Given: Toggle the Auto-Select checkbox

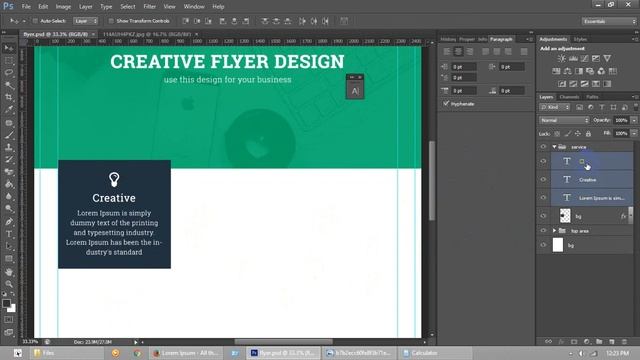Looking at the screenshot, I should [x=35, y=21].
